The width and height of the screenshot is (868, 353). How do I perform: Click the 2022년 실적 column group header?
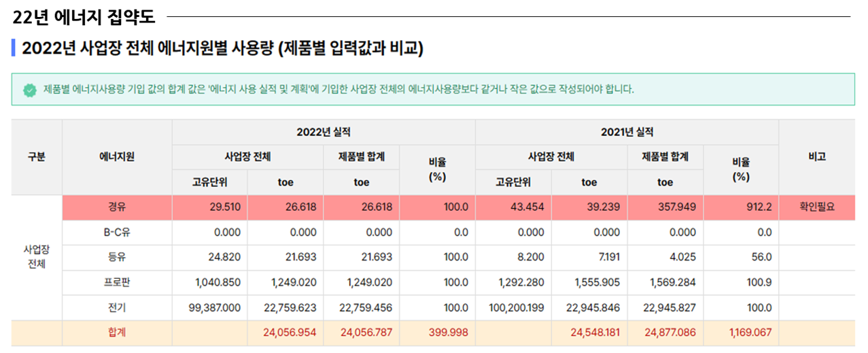tap(323, 132)
